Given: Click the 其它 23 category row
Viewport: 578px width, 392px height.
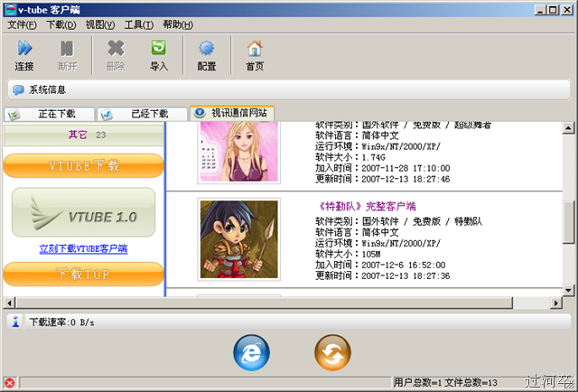Looking at the screenshot, I should tap(83, 135).
